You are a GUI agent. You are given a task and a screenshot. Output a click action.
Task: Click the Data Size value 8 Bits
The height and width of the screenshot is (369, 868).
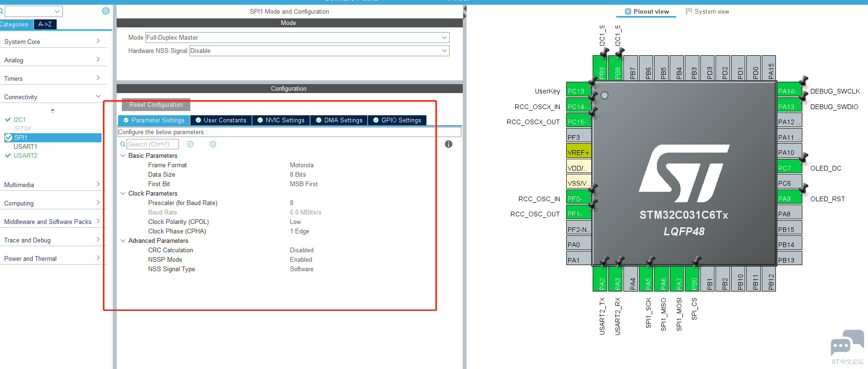tap(298, 174)
